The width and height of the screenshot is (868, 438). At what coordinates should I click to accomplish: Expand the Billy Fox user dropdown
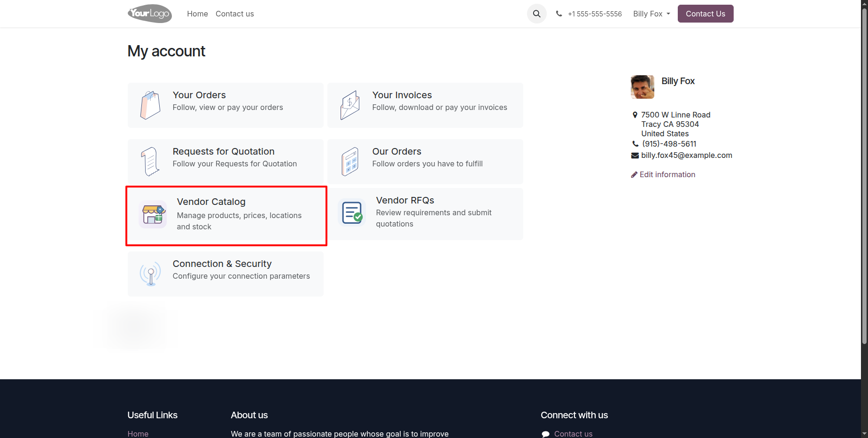tap(651, 14)
